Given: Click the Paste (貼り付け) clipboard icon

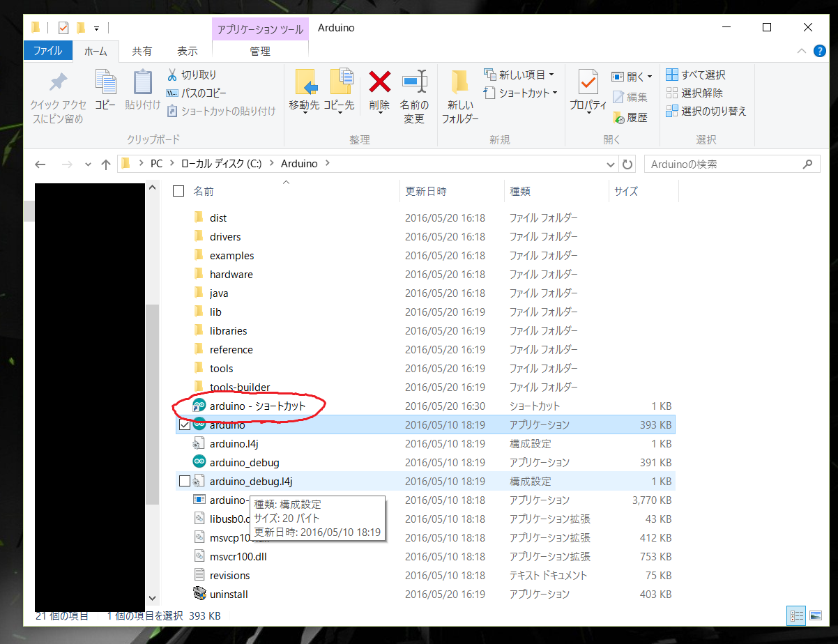Looking at the screenshot, I should [x=143, y=82].
